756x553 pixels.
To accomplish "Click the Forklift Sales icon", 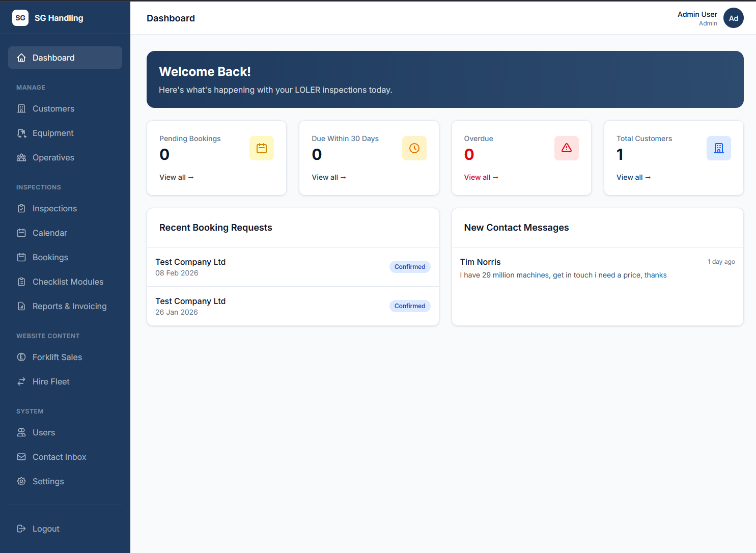I will pos(21,357).
